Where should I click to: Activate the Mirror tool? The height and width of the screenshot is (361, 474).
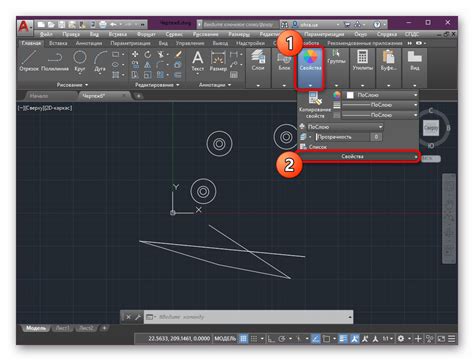pos(148,65)
